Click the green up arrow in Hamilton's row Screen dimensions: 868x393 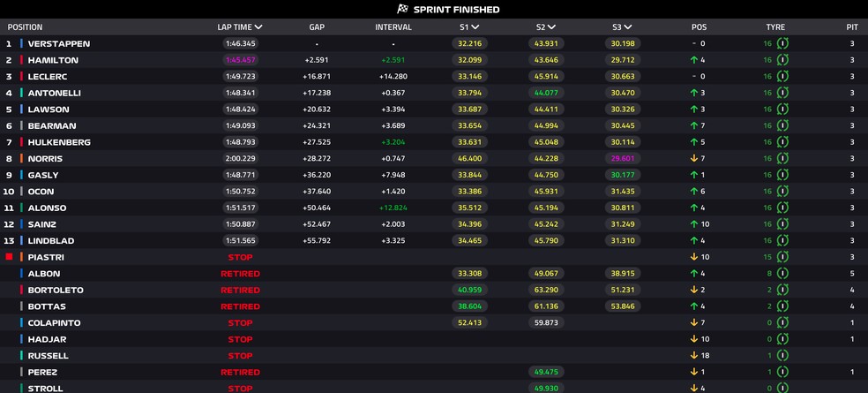tap(693, 60)
